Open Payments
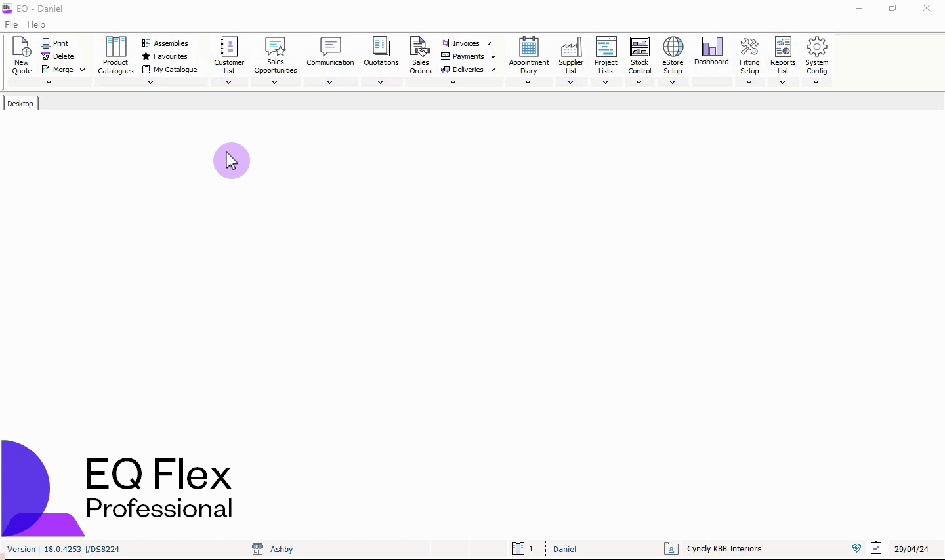 [x=463, y=56]
